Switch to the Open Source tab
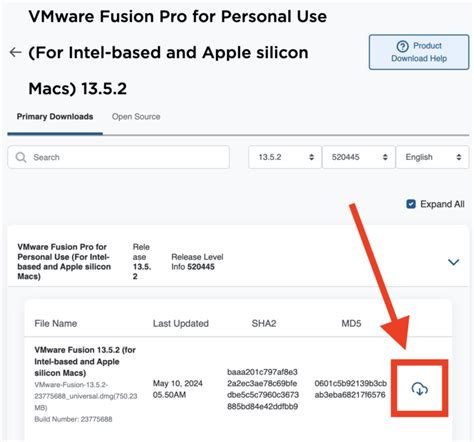This screenshot has width=474, height=442. coord(136,117)
